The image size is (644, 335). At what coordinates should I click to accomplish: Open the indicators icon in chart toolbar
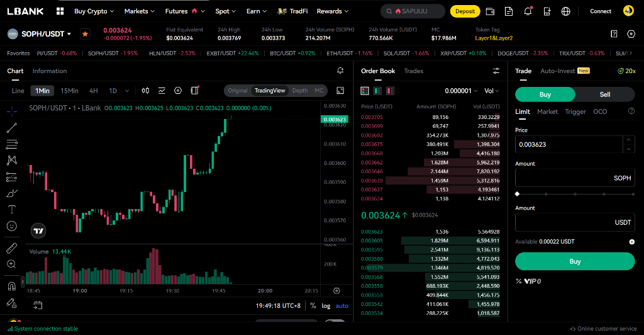point(162,91)
